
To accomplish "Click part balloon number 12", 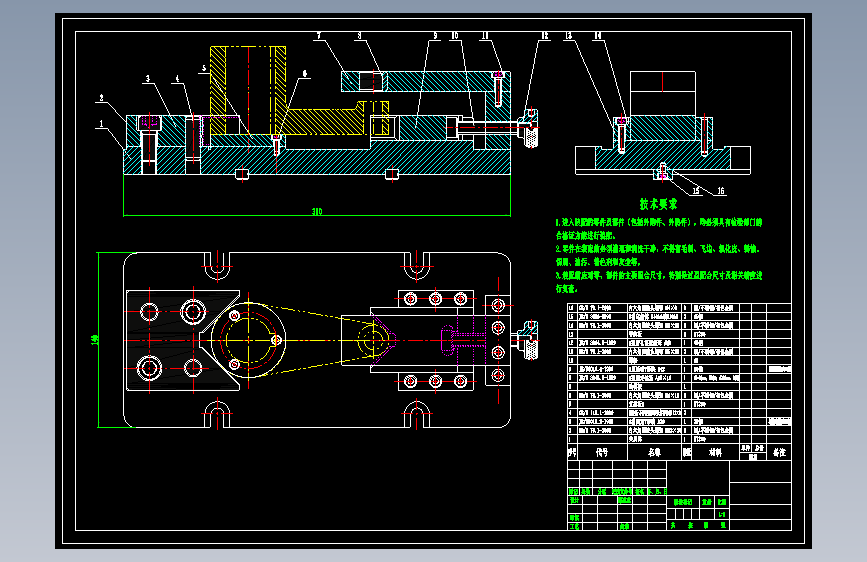I will coord(545,36).
